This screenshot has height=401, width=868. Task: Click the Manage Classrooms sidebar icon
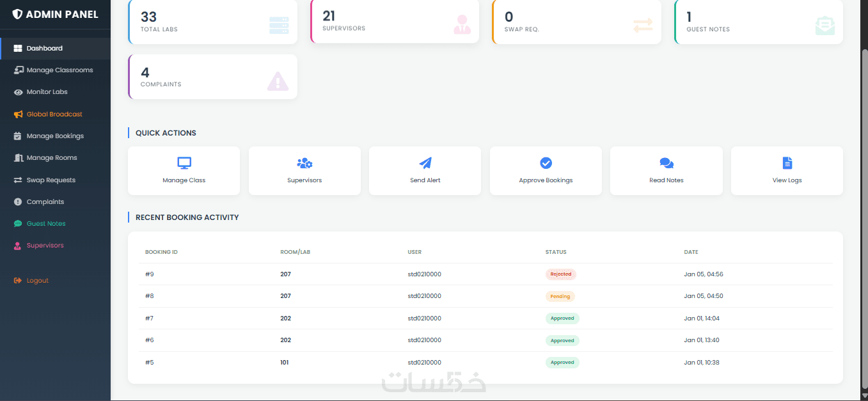pos(19,70)
